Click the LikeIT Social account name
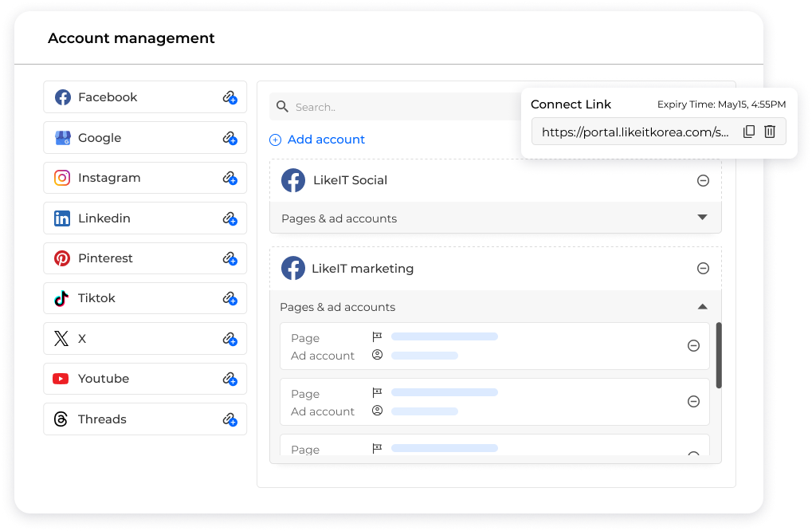The height and width of the screenshot is (531, 812). point(350,180)
